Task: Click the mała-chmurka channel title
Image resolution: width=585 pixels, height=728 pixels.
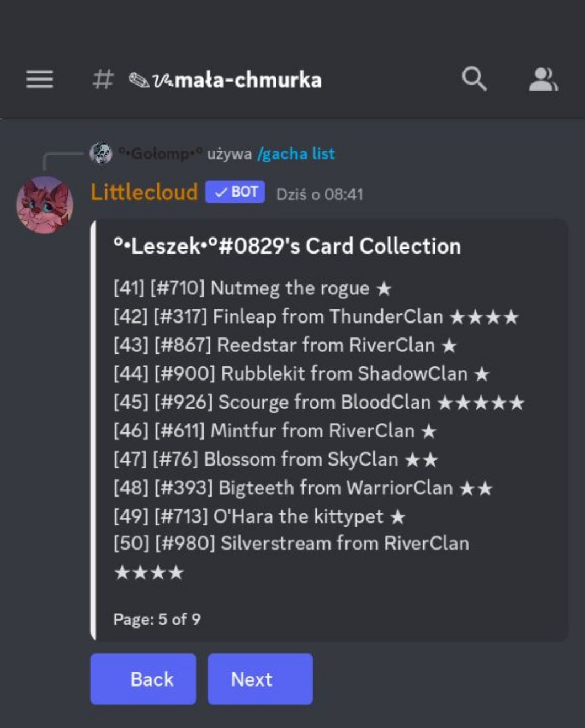Action: pyautogui.click(x=225, y=80)
